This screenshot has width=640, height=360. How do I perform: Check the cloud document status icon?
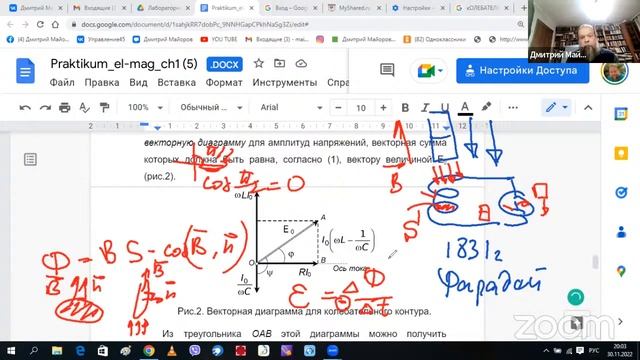(x=301, y=64)
